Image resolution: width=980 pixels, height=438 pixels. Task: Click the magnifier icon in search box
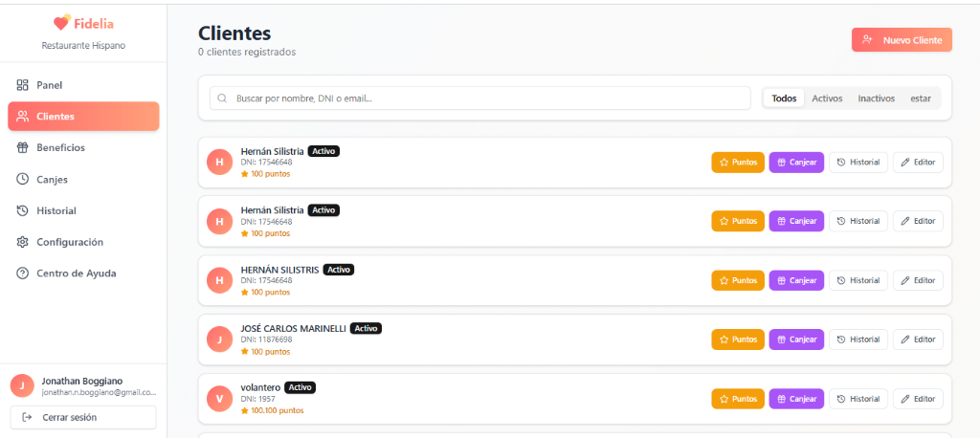pos(222,99)
